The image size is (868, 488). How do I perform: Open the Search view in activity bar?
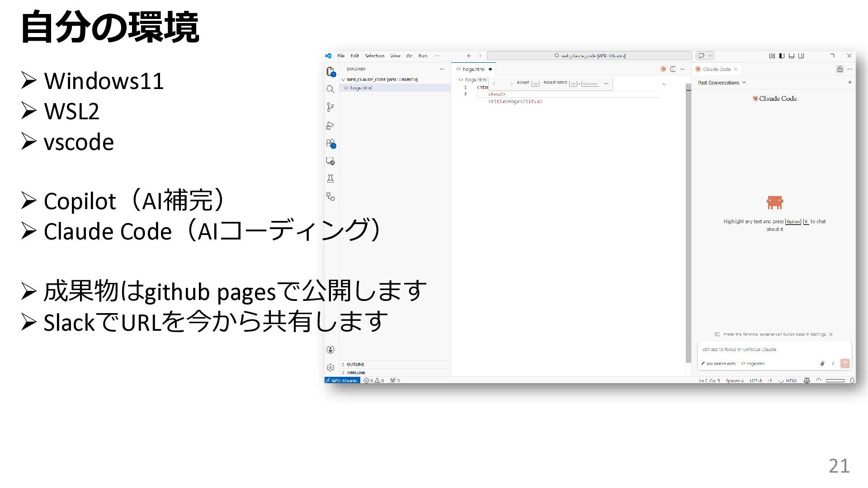coord(330,89)
